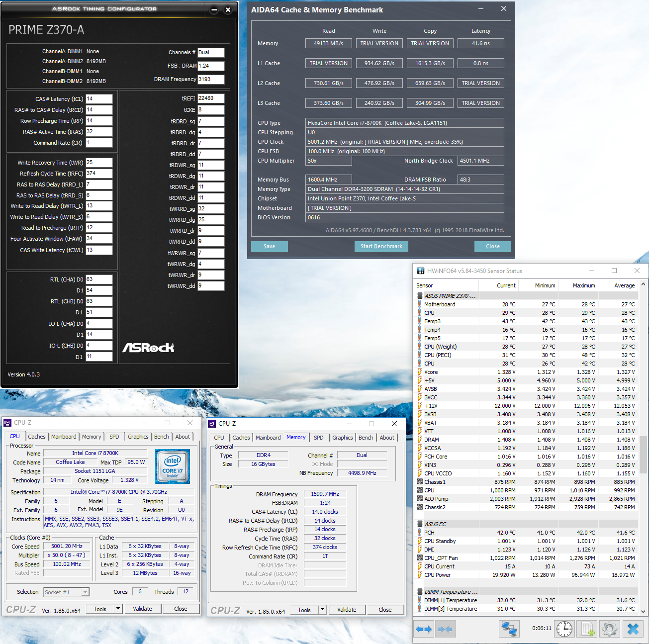Click fan icon beside AIO Pump sensor
649x644 pixels.
(x=420, y=499)
